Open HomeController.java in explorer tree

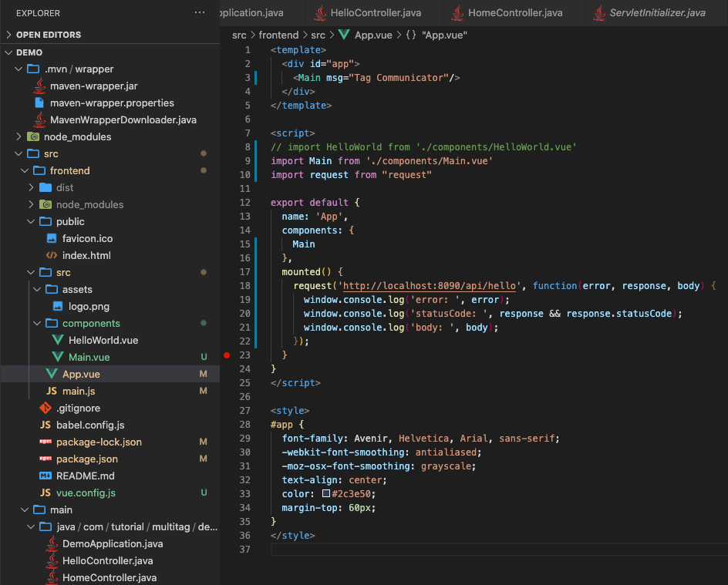110,577
